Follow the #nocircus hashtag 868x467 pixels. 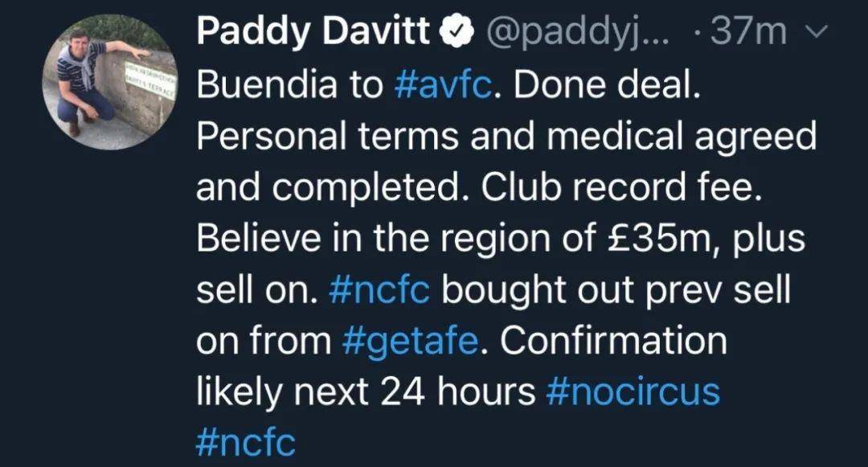tap(633, 392)
